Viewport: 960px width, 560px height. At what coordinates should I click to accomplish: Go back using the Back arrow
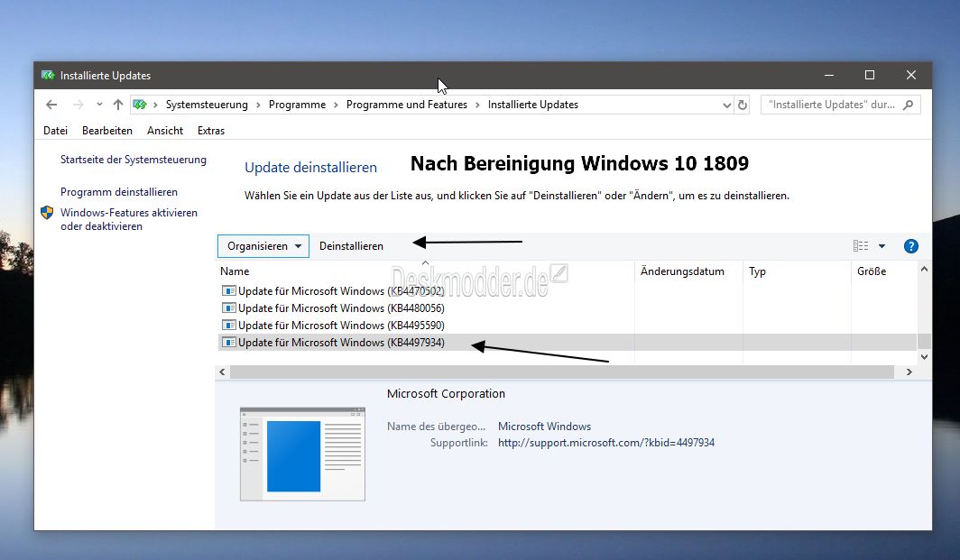click(51, 105)
